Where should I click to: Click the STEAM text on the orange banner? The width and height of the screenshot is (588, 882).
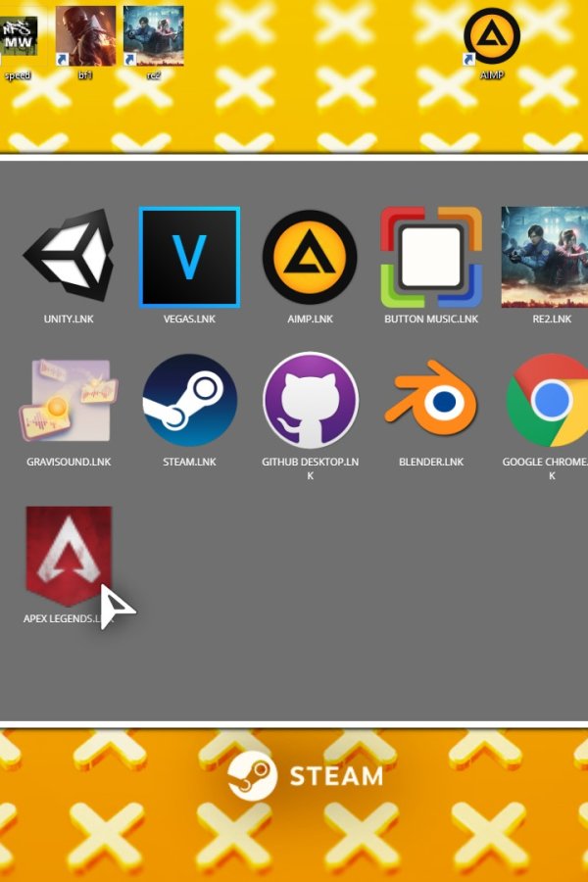[336, 776]
